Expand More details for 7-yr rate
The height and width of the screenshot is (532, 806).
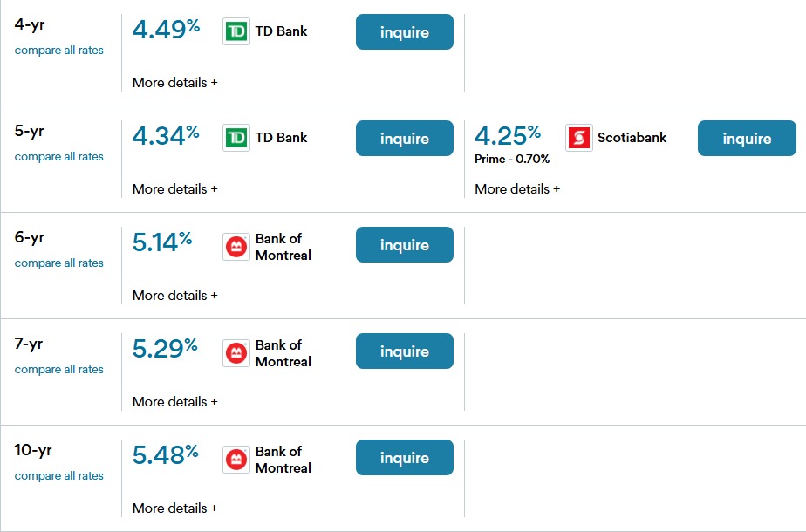pos(174,402)
